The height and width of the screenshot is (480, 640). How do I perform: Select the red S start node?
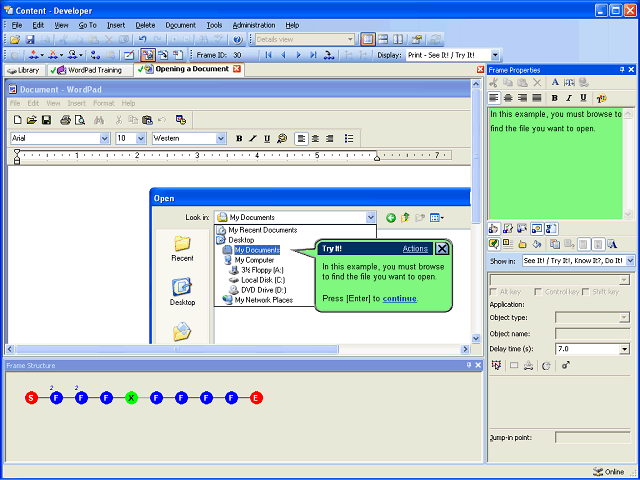31,398
